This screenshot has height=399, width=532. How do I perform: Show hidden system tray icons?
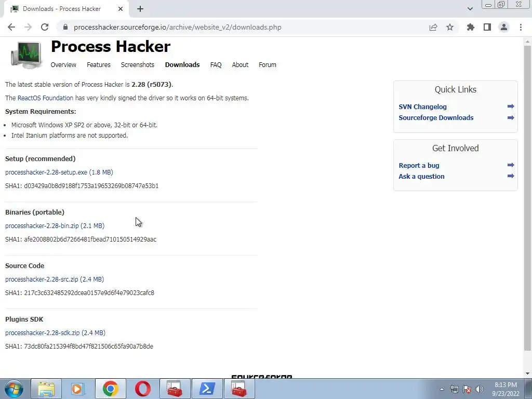pyautogui.click(x=442, y=389)
